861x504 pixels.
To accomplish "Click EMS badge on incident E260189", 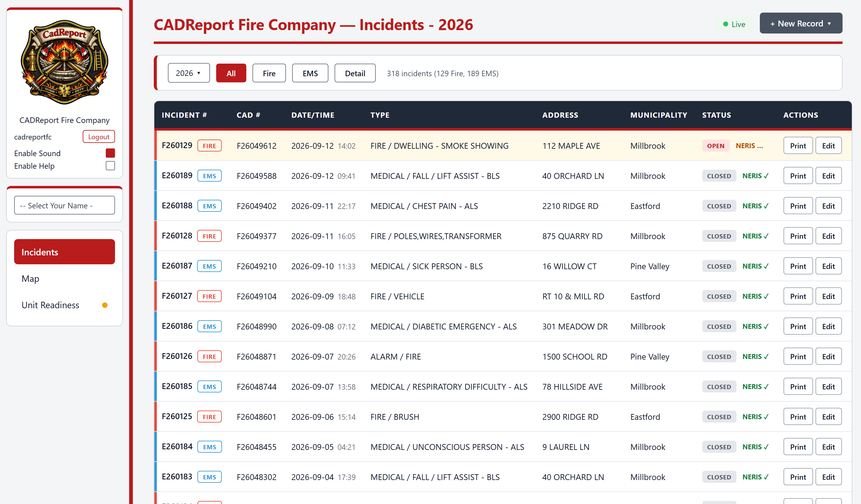I will (x=209, y=176).
